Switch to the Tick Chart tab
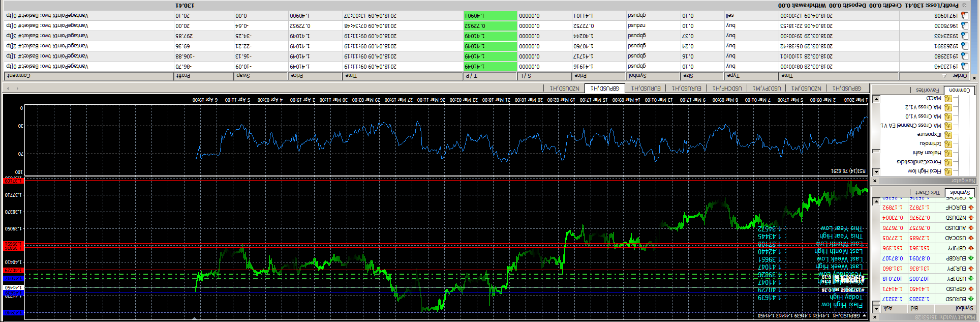This screenshot has width=980, height=322. (928, 192)
